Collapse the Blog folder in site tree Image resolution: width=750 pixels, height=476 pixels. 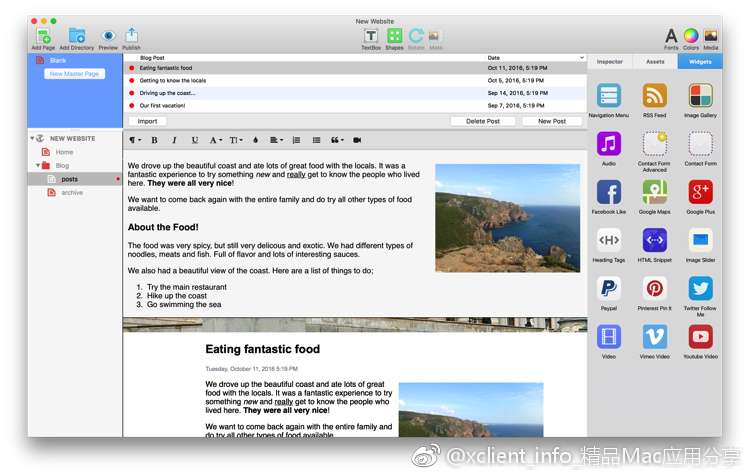point(39,165)
